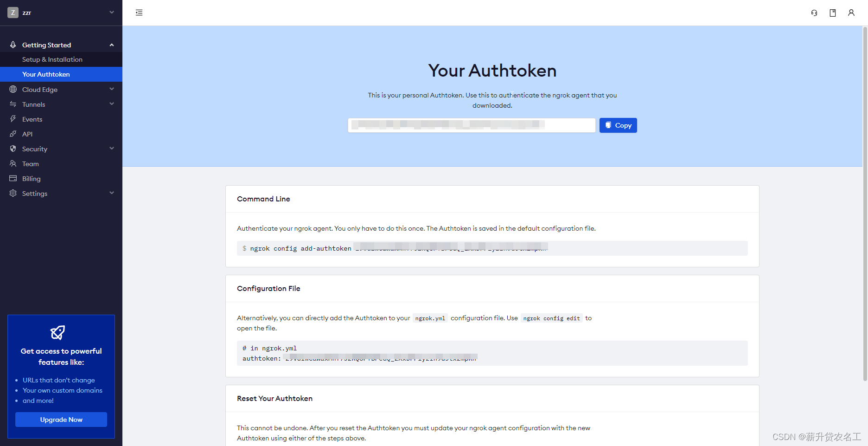Click the ngrok.yml authtoken code block

492,353
